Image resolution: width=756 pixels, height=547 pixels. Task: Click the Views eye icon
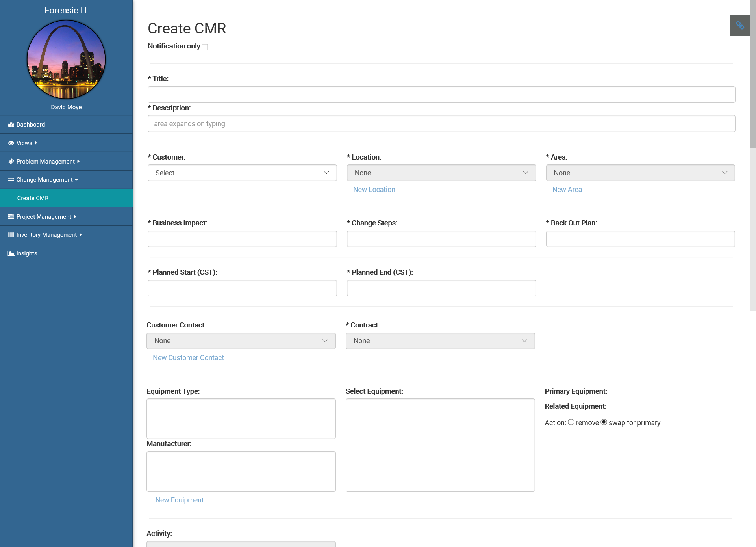pos(11,143)
